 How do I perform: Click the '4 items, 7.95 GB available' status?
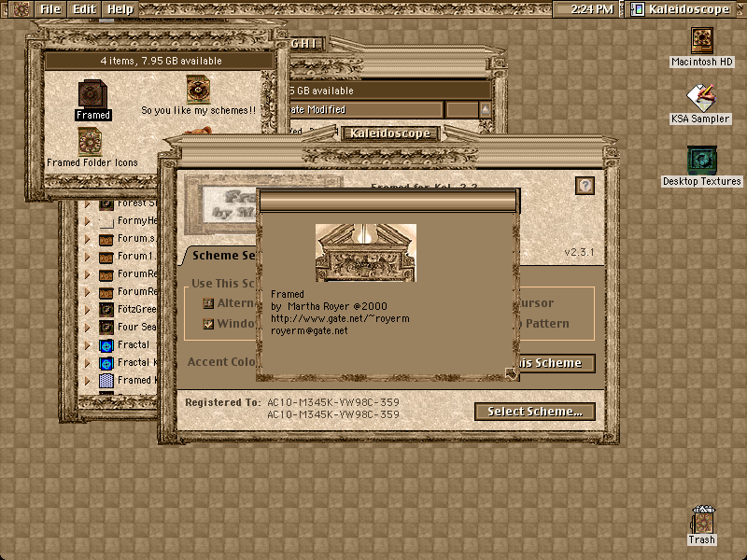(x=161, y=61)
